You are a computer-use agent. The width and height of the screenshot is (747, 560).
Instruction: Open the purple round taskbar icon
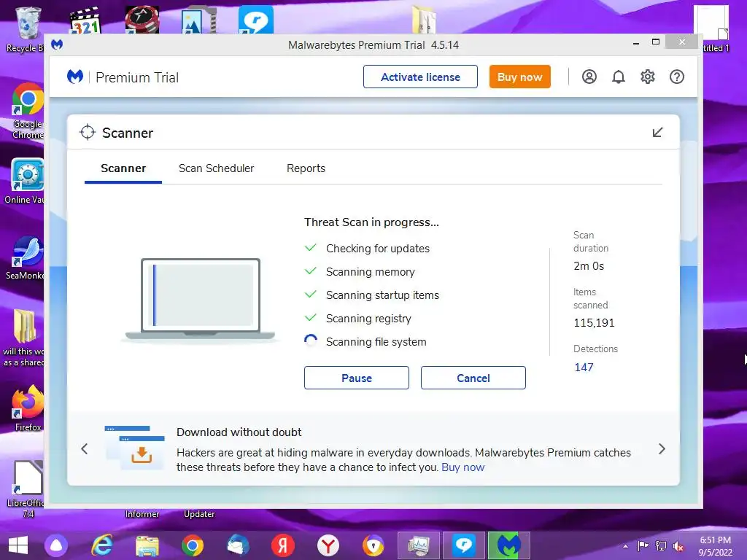pyautogui.click(x=56, y=545)
